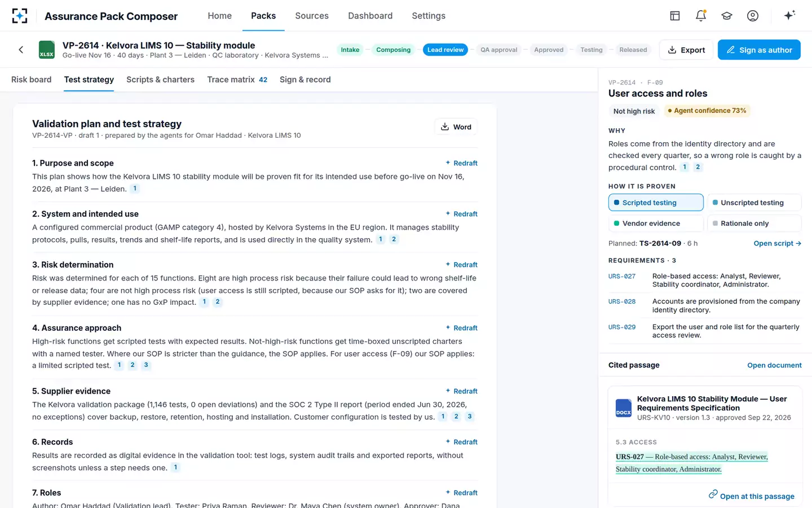Viewport: 812px width, 508px height.
Task: Download the plan as Word
Action: 456,127
